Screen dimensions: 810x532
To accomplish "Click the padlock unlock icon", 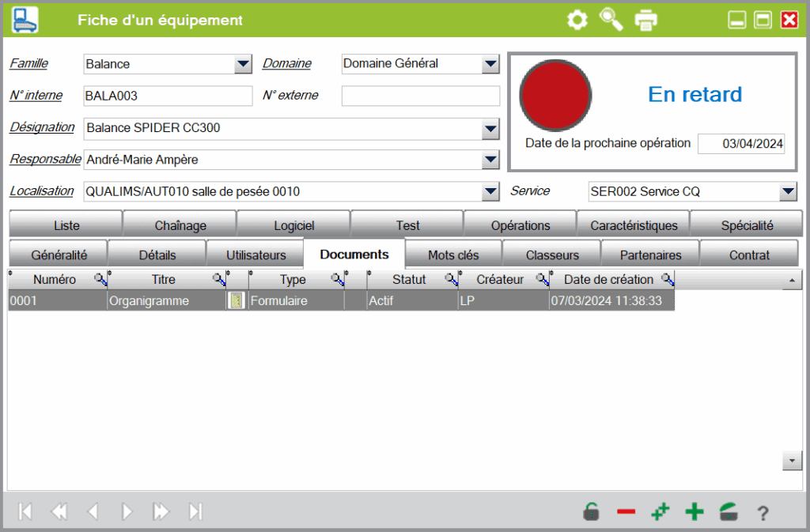I will pos(591,512).
